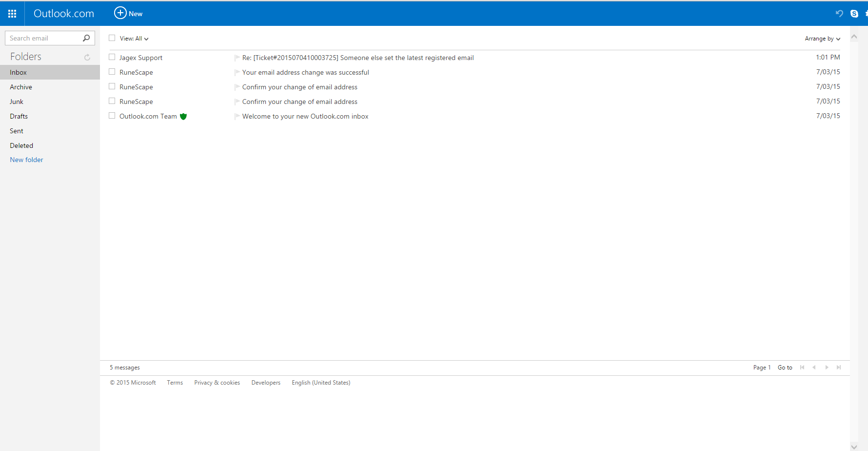Click the plus icon to compose new email
This screenshot has width=868, height=451.
pos(120,13)
